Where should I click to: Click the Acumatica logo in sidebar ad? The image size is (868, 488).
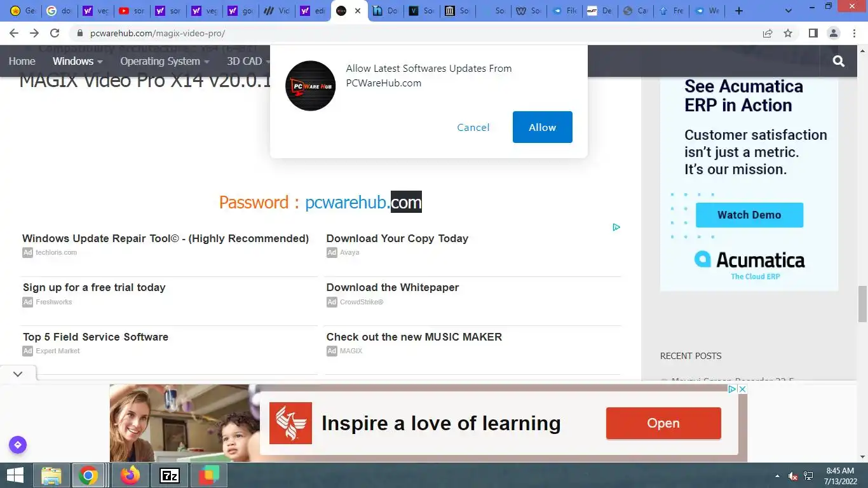point(749,263)
